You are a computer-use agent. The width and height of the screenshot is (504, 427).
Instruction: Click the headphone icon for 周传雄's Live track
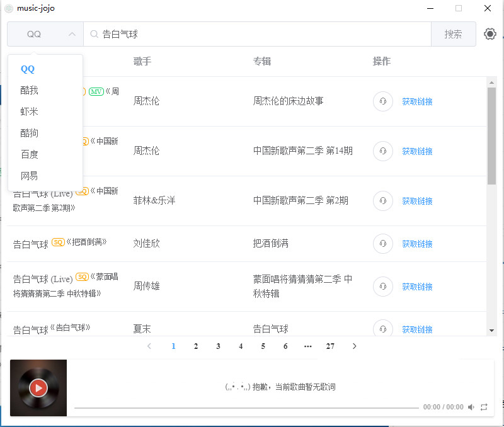(x=382, y=286)
